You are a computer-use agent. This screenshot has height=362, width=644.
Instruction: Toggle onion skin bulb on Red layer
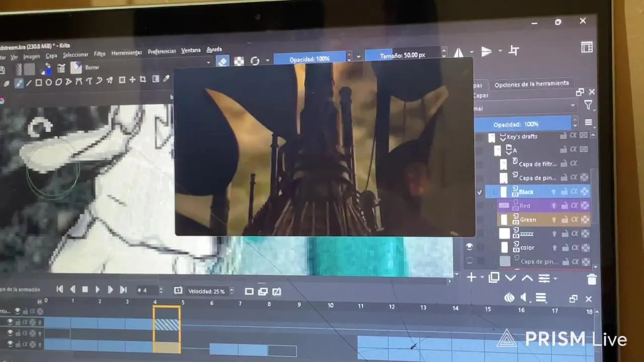pos(554,206)
